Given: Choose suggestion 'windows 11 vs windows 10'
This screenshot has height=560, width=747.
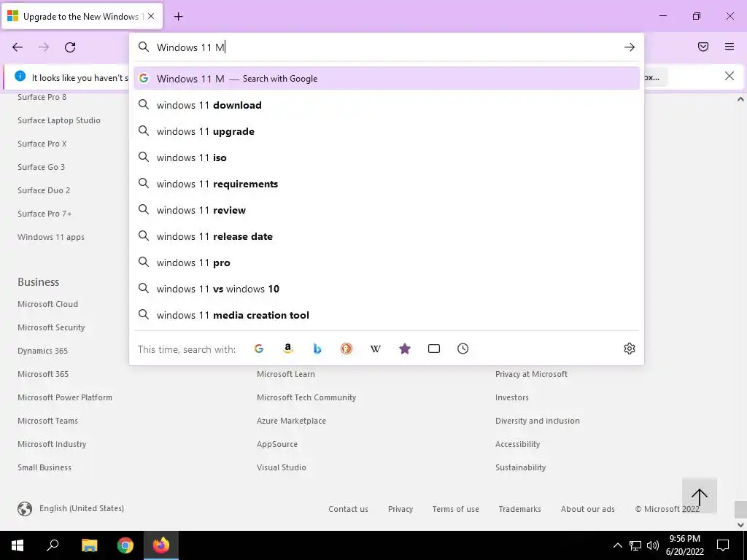Looking at the screenshot, I should 387,289.
